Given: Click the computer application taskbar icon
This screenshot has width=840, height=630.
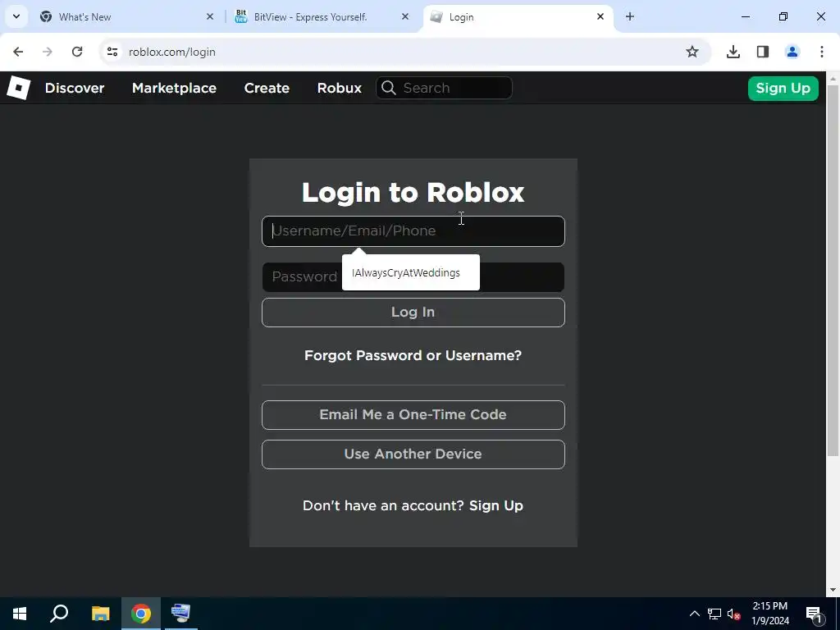Looking at the screenshot, I should point(180,614).
